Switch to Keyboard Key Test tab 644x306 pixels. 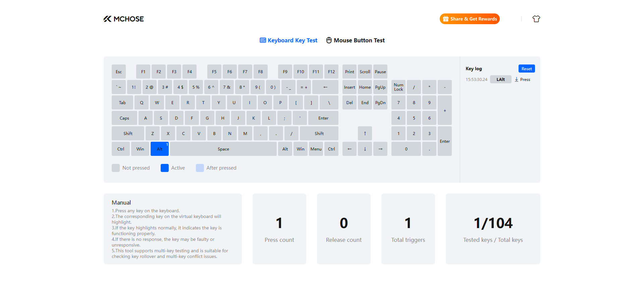pyautogui.click(x=288, y=40)
